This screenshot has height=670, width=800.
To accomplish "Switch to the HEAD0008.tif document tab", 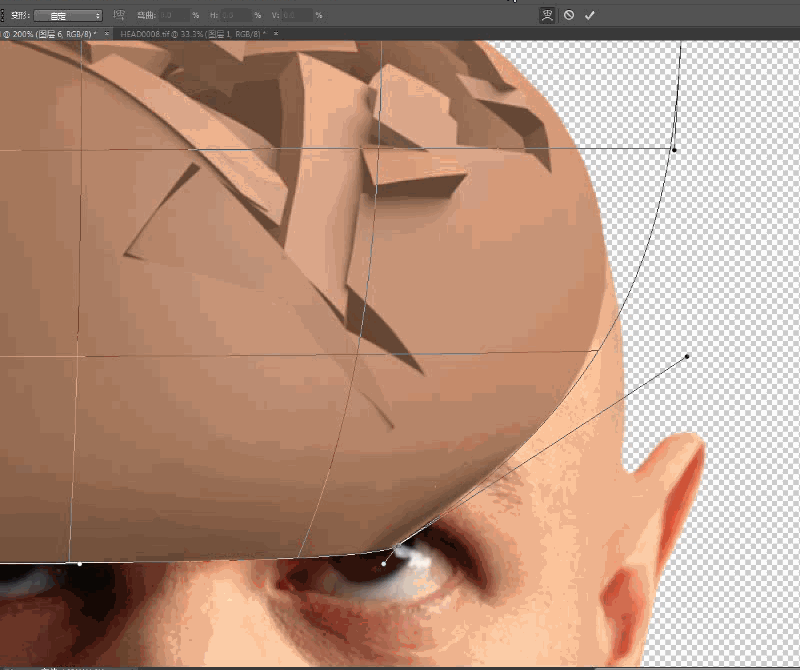I will tap(193, 34).
